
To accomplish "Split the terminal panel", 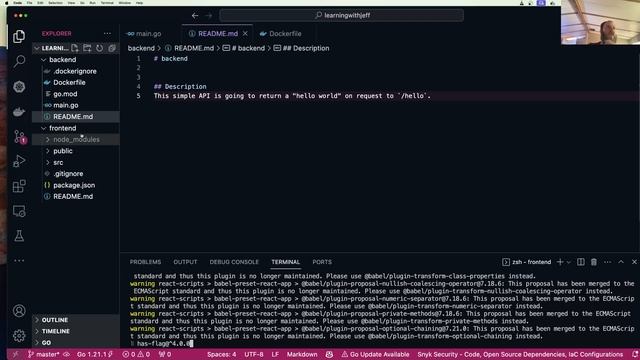I will [580, 262].
